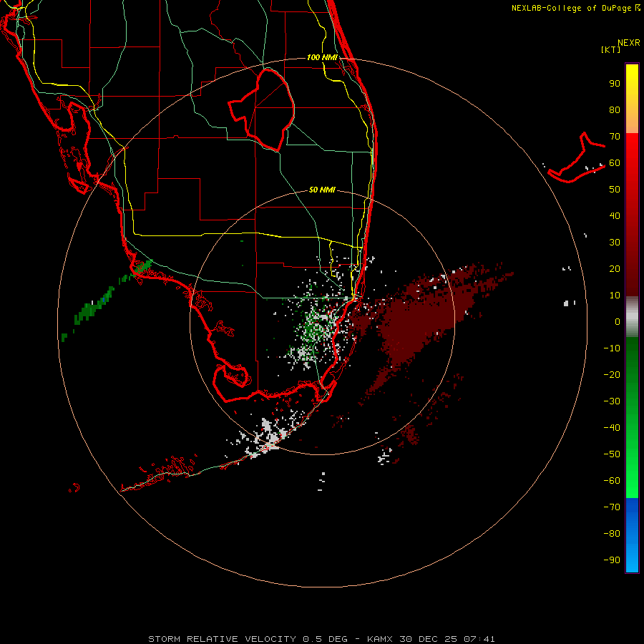Click the positive 30 scale value
The width and height of the screenshot is (644, 644).
click(615, 243)
